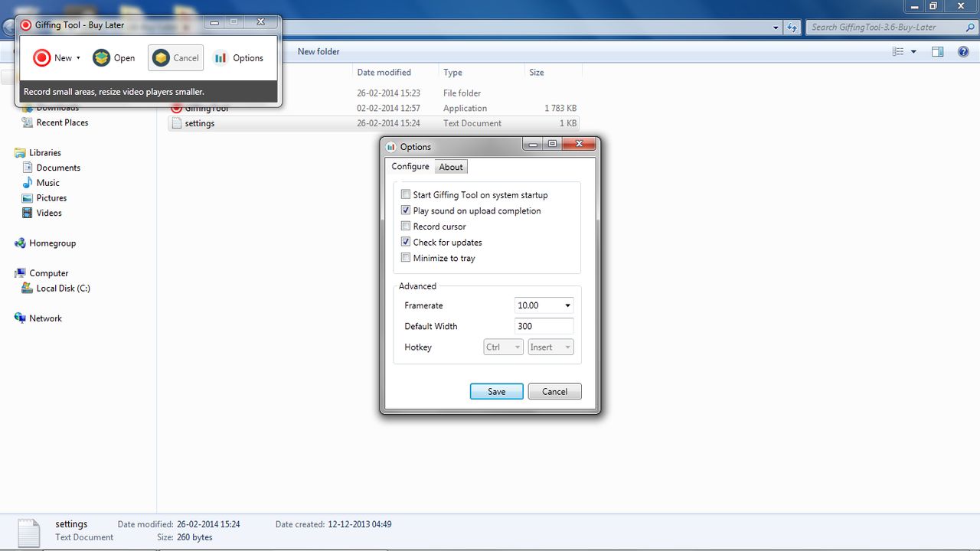Start a new recording with the New button
The width and height of the screenshot is (980, 551).
pos(52,58)
